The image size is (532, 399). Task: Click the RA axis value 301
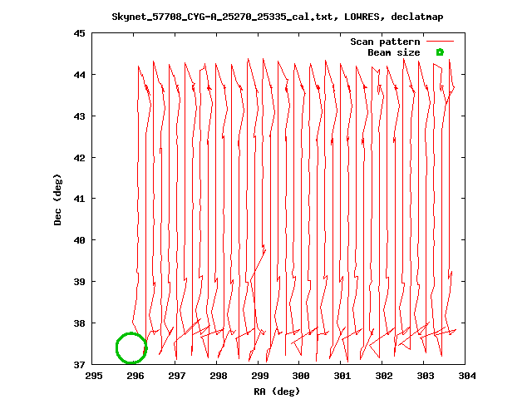tap(342, 376)
